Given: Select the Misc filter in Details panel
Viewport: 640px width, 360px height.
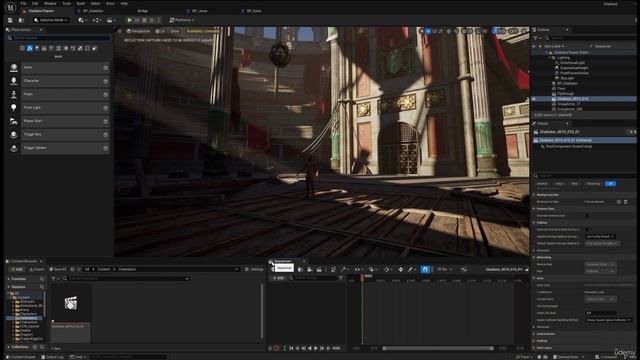Looking at the screenshot, I should pyautogui.click(x=574, y=184).
